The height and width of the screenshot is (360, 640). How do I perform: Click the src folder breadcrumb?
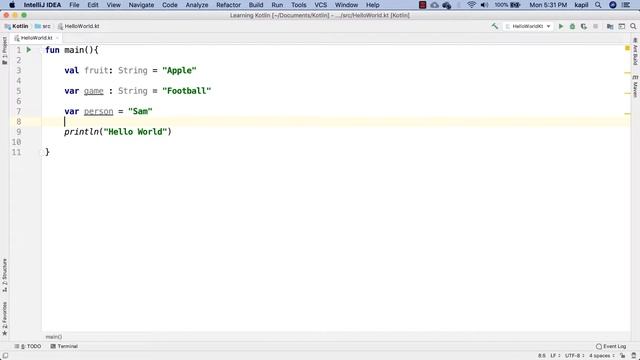43,26
